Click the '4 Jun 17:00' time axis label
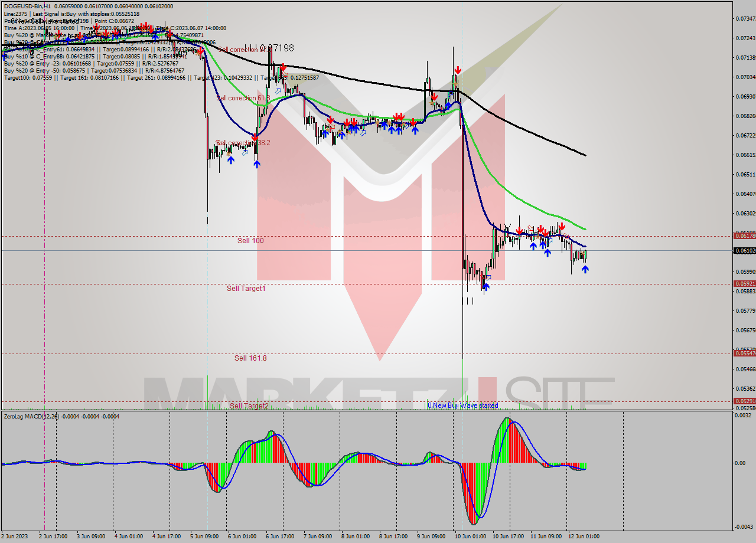Viewport: 756px width, 543px height. (167, 537)
